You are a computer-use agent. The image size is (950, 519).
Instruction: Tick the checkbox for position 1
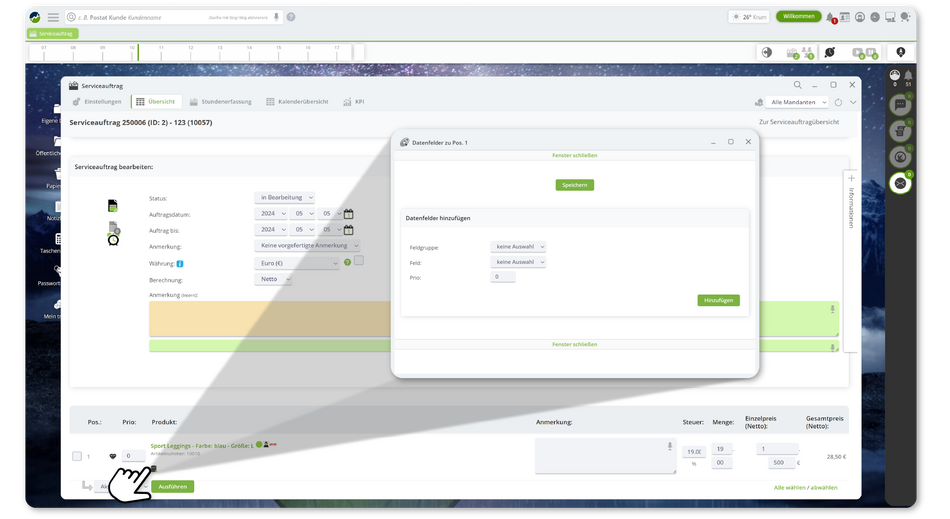(77, 457)
